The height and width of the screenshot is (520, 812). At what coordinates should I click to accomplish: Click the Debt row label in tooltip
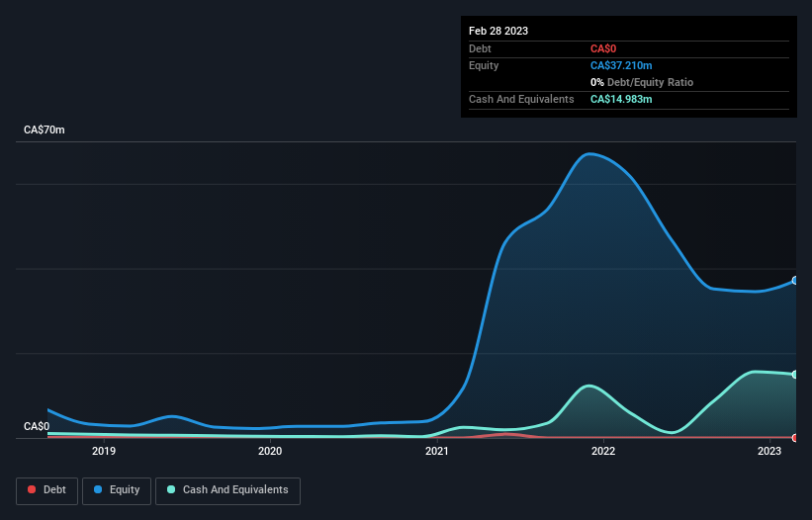480,48
